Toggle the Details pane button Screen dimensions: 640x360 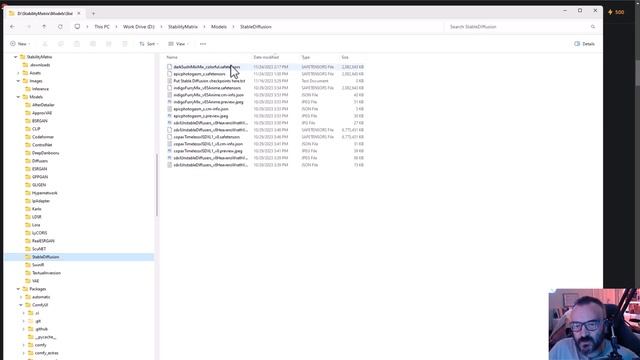click(584, 44)
